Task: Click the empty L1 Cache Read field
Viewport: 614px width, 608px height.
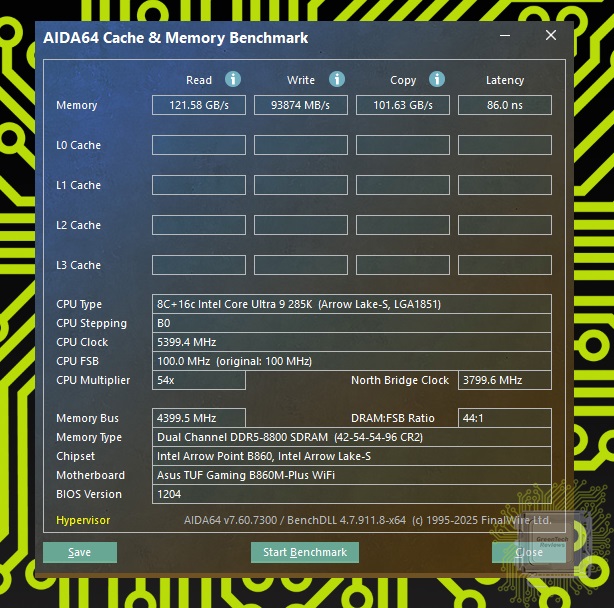Action: coord(199,185)
